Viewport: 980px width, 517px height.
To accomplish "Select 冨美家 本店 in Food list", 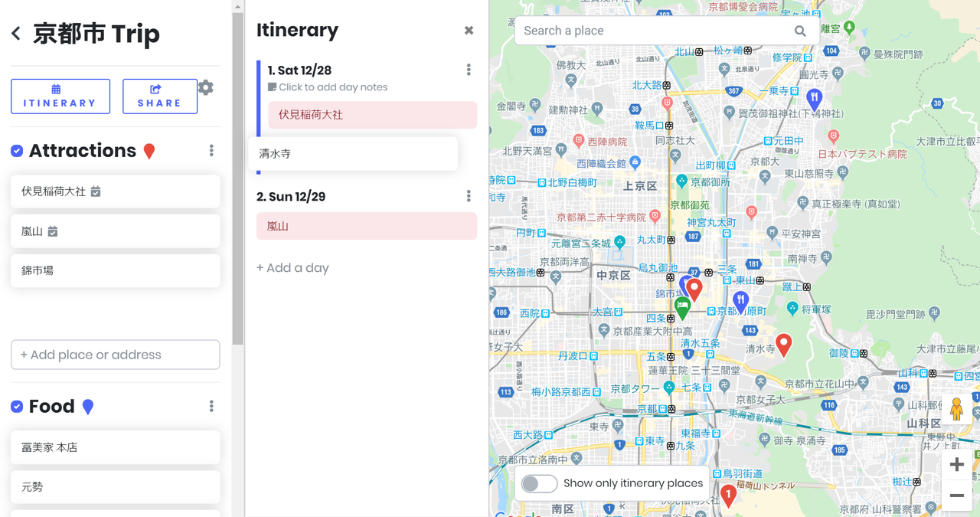I will coord(116,447).
